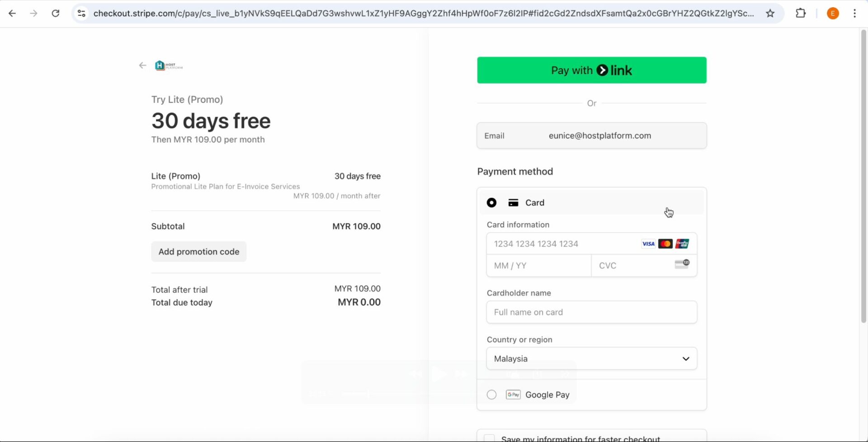Click 'Then MYR 109.00 per month' text
This screenshot has width=868, height=442.
coord(208,140)
